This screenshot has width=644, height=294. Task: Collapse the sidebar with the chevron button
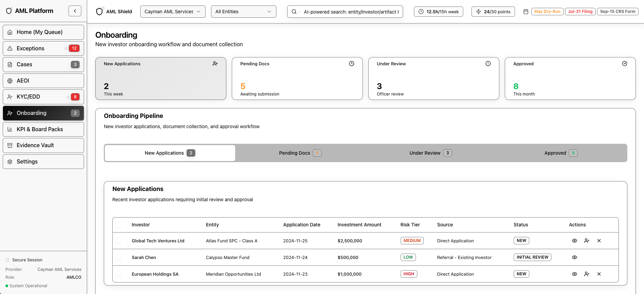pyautogui.click(x=75, y=11)
